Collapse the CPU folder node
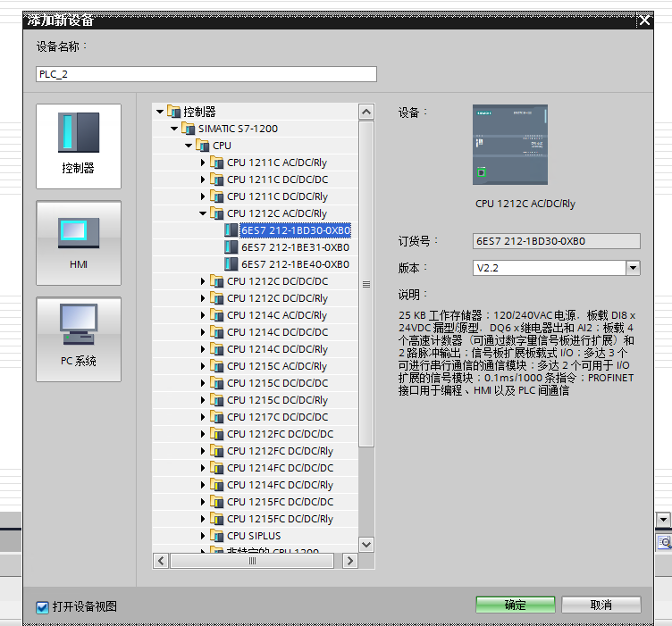The height and width of the screenshot is (626, 672). 189,146
